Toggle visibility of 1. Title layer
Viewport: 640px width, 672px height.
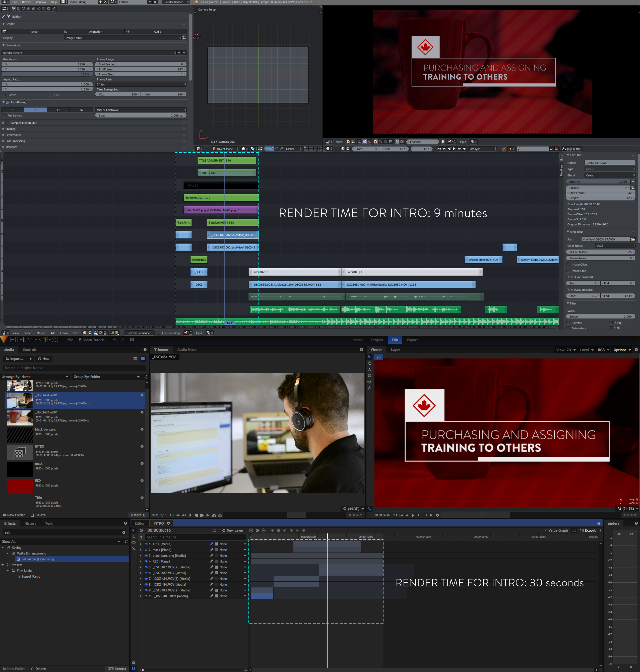(146, 544)
